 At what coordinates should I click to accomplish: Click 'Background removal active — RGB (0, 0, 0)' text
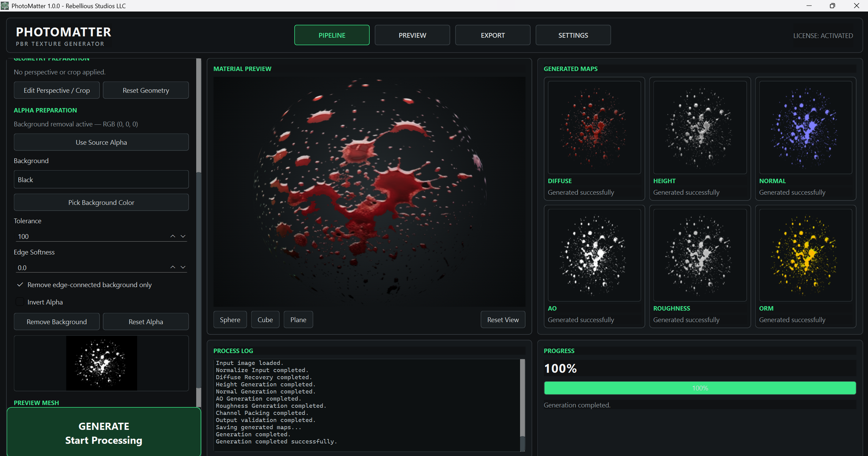coord(76,124)
